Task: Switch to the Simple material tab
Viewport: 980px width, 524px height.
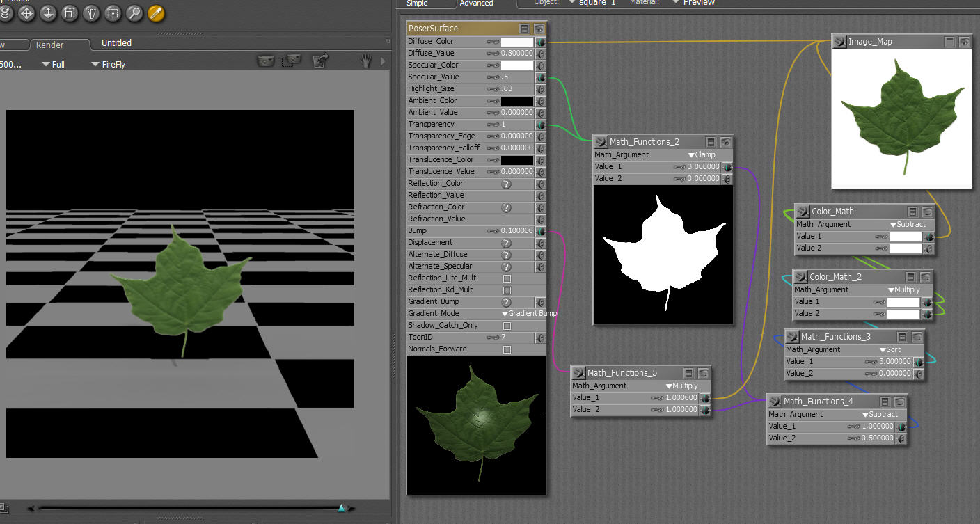Action: [417, 3]
